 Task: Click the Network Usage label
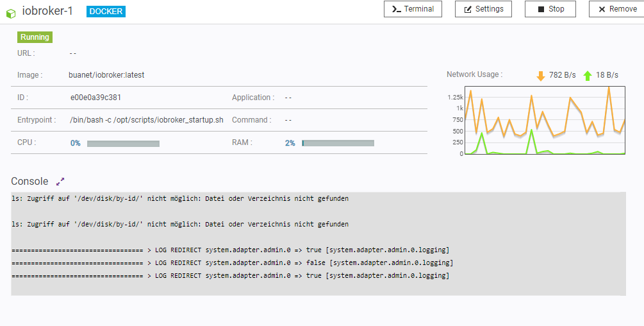[474, 74]
